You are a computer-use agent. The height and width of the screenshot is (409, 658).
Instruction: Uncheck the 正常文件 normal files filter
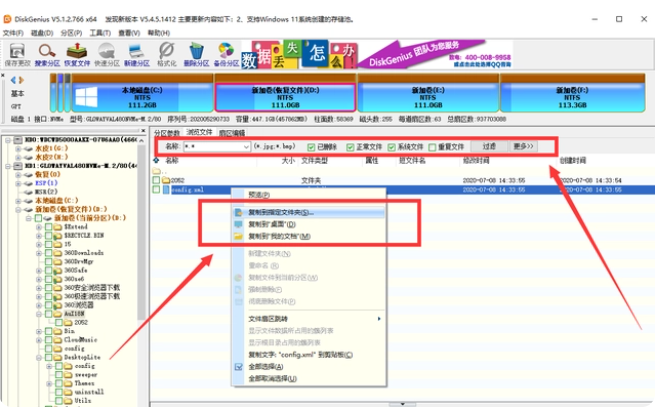point(350,147)
